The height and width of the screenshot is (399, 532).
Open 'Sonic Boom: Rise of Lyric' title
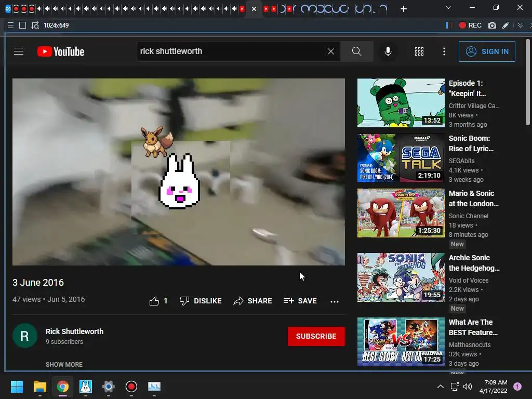coord(471,143)
